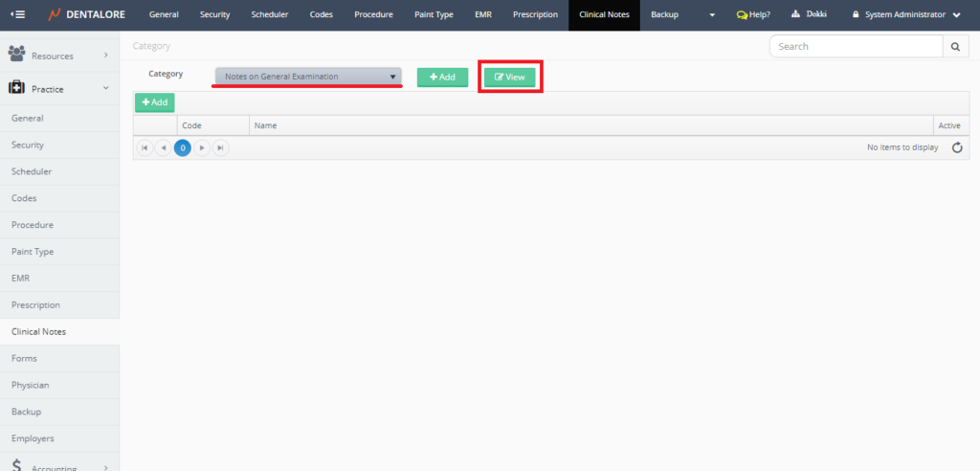Expand the Resources sidebar section
The width and height of the screenshot is (980, 471).
click(x=59, y=56)
